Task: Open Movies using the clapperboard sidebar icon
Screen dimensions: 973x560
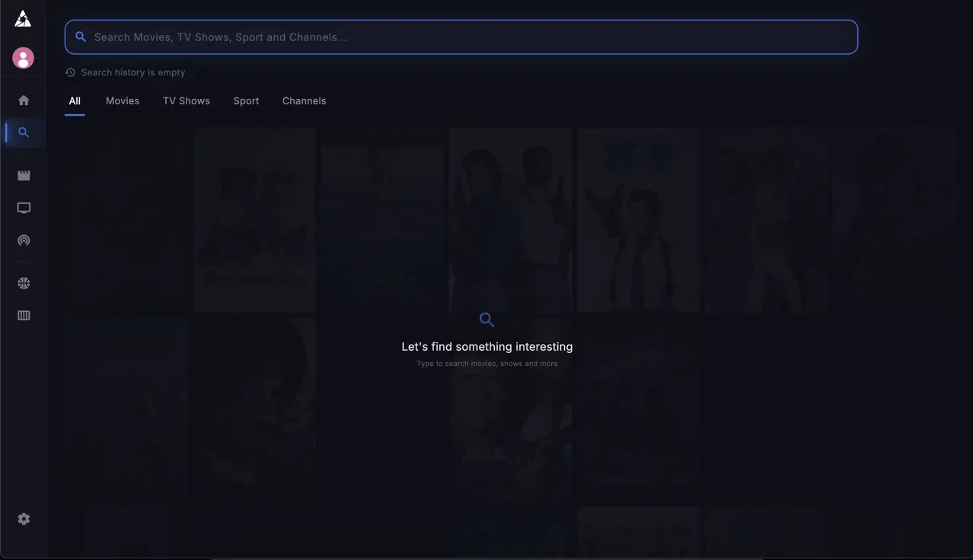Action: point(24,176)
